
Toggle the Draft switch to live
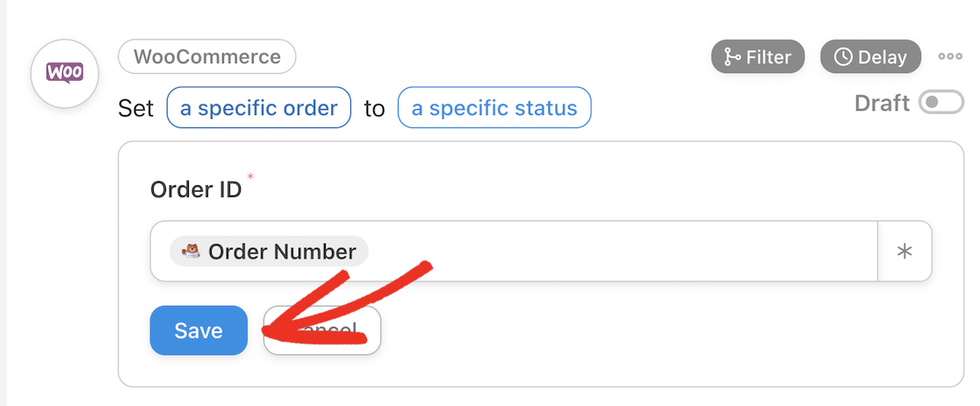pyautogui.click(x=940, y=104)
